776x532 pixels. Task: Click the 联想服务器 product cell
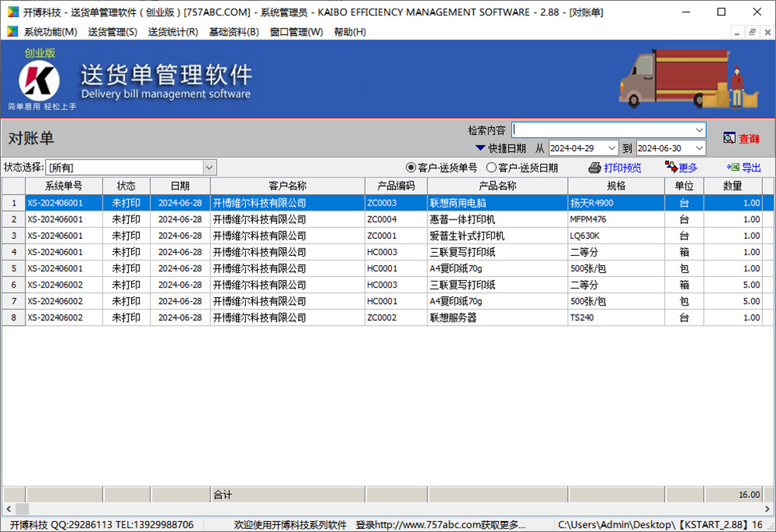pos(497,317)
